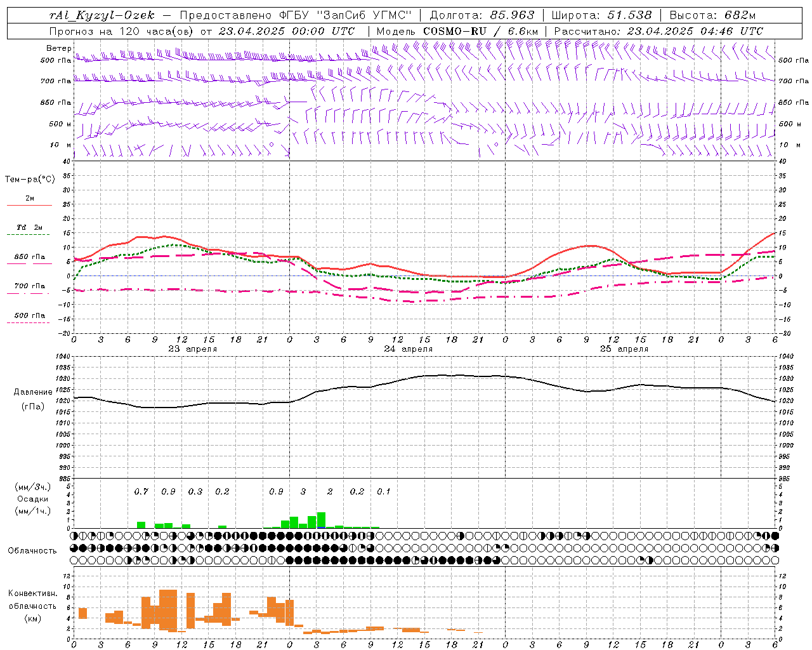812x650 pixels.
Task: Select the (мм/3ч.) precipitation unit label
Action: [32, 487]
